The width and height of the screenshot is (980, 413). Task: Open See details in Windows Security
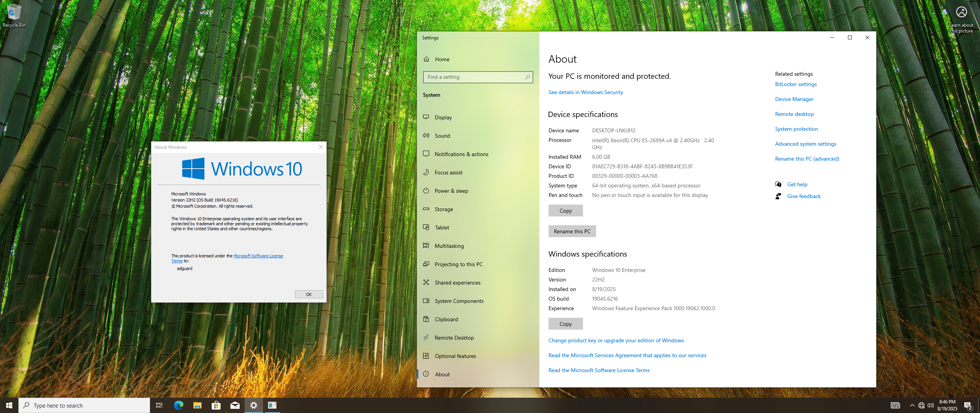tap(585, 92)
